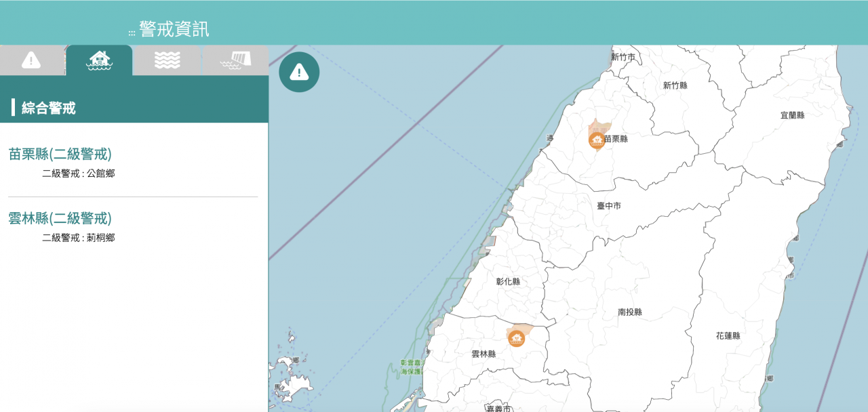Viewport: 868px width, 412px height.
Task: Click the 新竹縣 label on the map
Action: coord(675,85)
